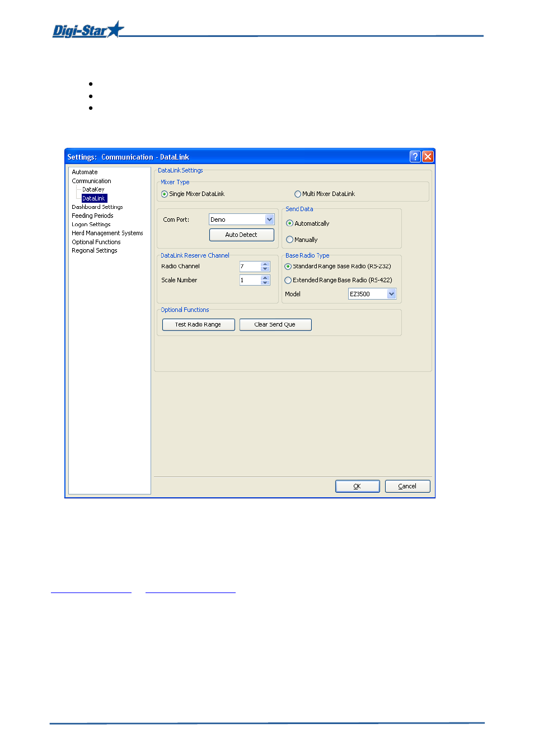Click the Test Radio Range button
The image size is (534, 756).
198,324
